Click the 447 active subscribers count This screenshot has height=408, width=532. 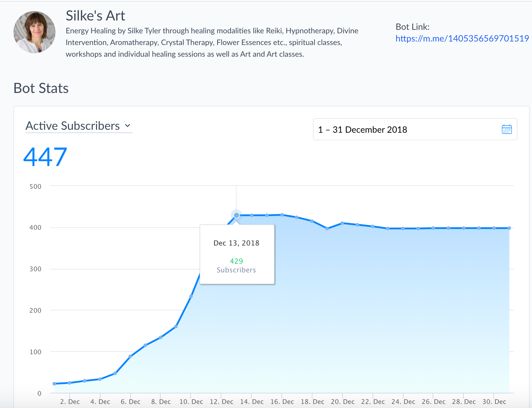(x=45, y=157)
